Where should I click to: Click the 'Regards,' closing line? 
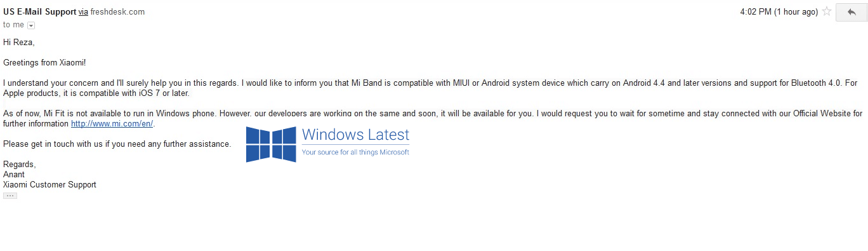pyautogui.click(x=20, y=165)
